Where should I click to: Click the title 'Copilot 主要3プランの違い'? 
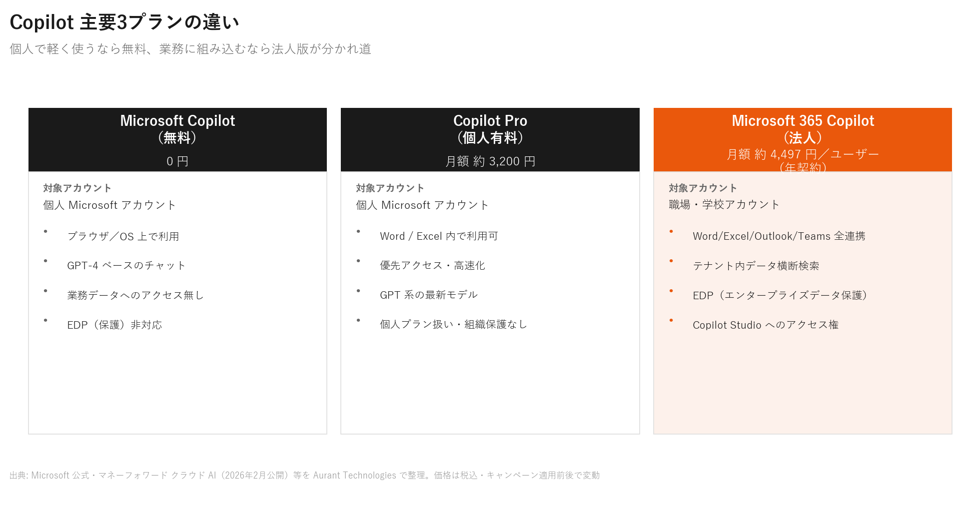click(x=124, y=22)
